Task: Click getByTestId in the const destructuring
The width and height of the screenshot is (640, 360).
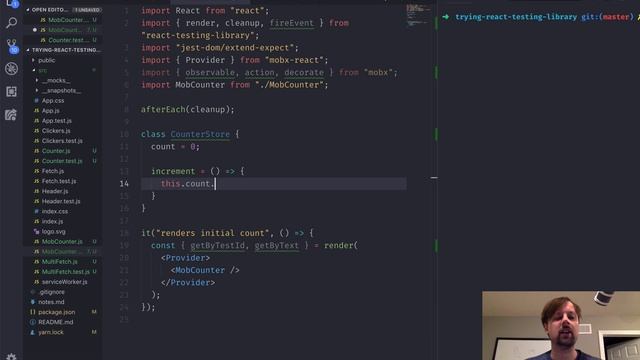Action: (x=217, y=246)
